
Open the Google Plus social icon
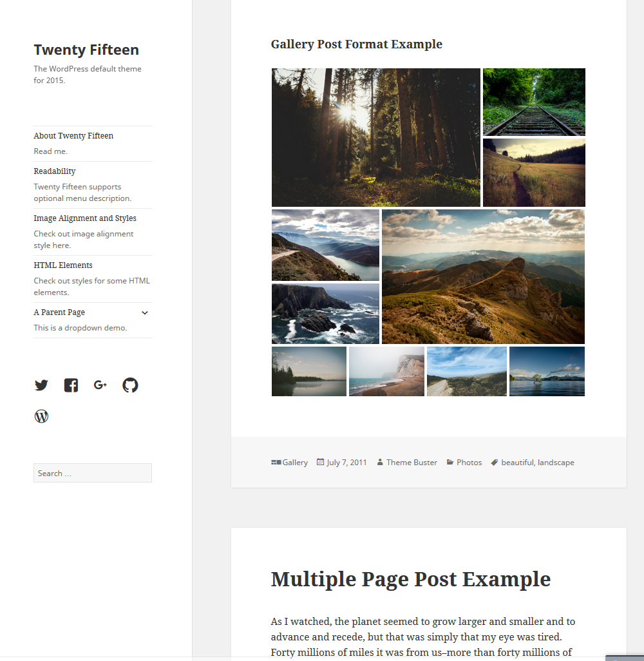click(x=100, y=385)
